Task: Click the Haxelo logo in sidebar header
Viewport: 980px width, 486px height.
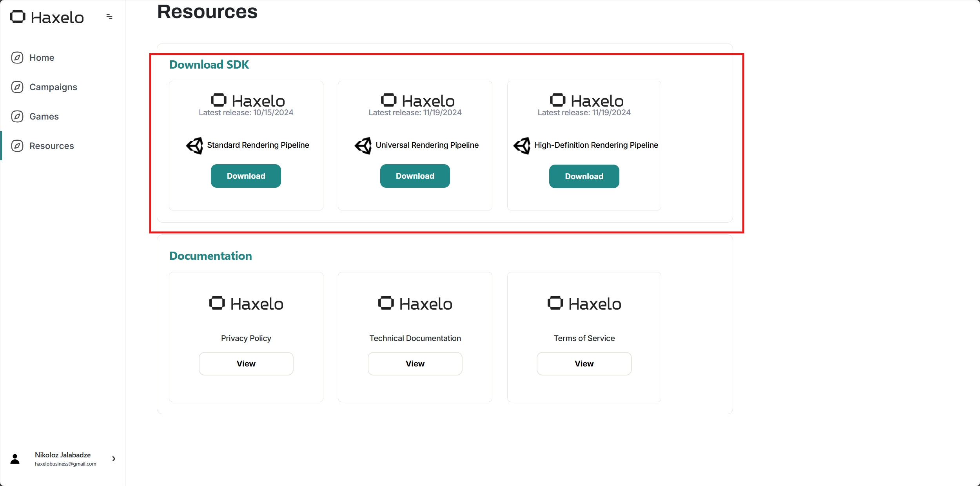Action: tap(47, 17)
